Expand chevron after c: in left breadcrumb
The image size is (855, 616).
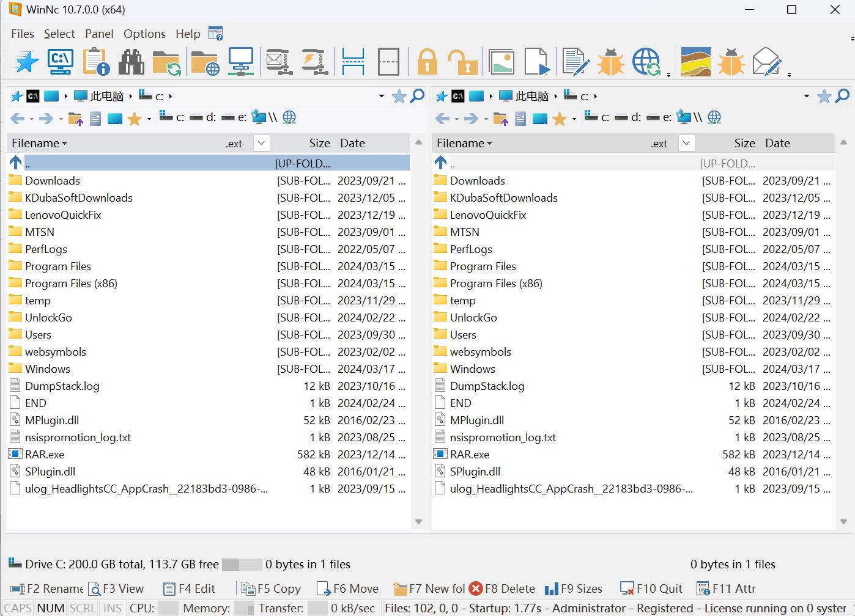170,96
